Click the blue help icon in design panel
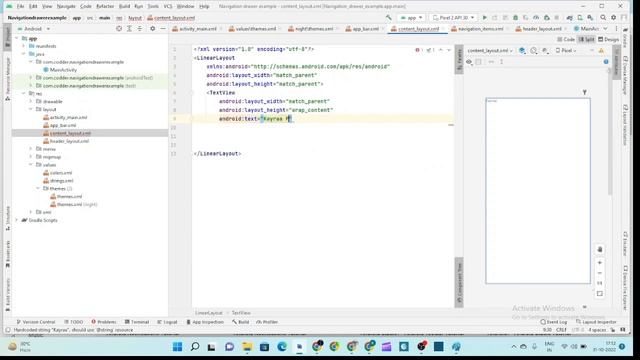 click(x=606, y=62)
